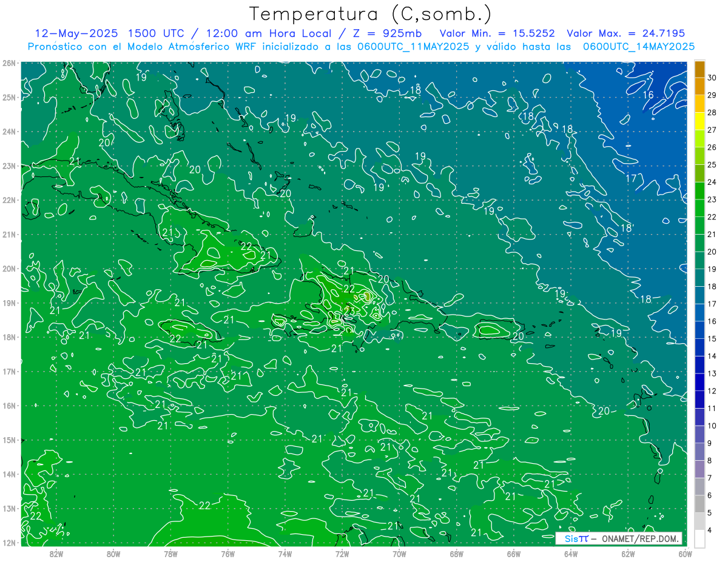Click the 82W longitude axis label
Image resolution: width=728 pixels, height=562 pixels.
point(56,554)
